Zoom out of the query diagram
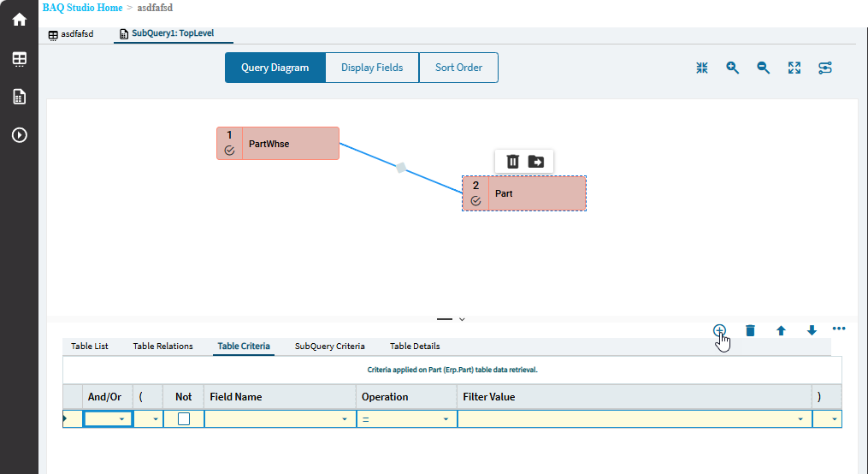The image size is (868, 474). click(x=764, y=68)
